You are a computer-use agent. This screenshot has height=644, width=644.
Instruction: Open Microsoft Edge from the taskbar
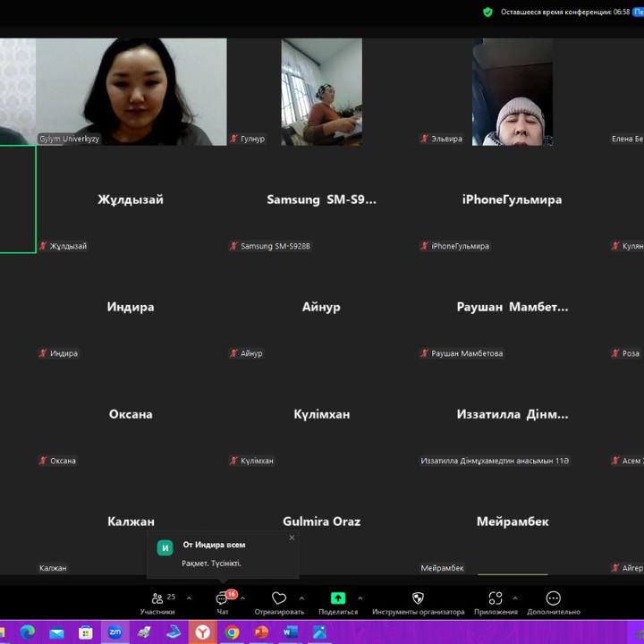27,632
